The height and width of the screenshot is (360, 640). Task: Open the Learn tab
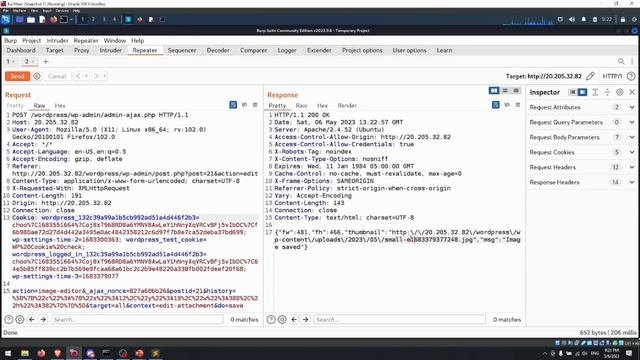point(444,50)
